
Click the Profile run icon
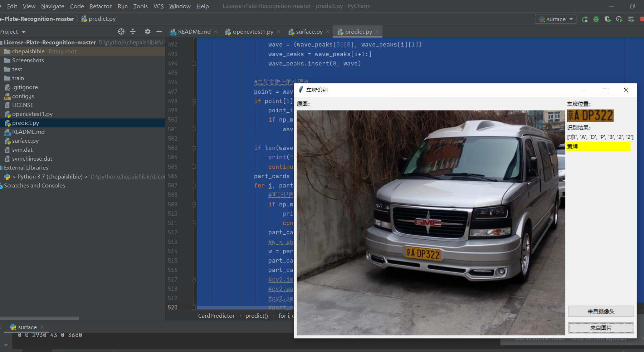[619, 19]
